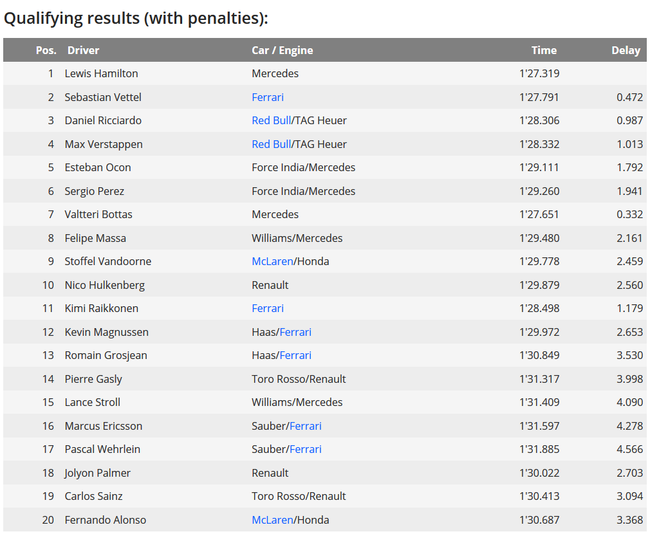
Task: Select Lewis Hamilton driver name
Action: [101, 73]
